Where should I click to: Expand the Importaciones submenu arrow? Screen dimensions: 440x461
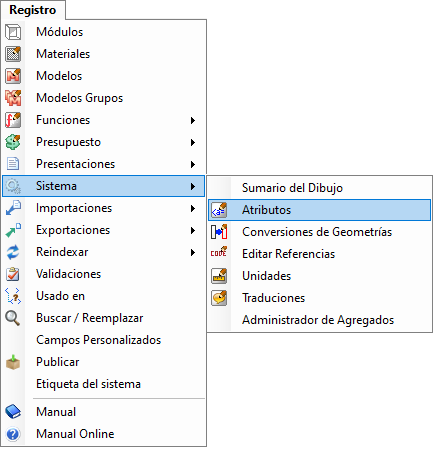pyautogui.click(x=193, y=208)
